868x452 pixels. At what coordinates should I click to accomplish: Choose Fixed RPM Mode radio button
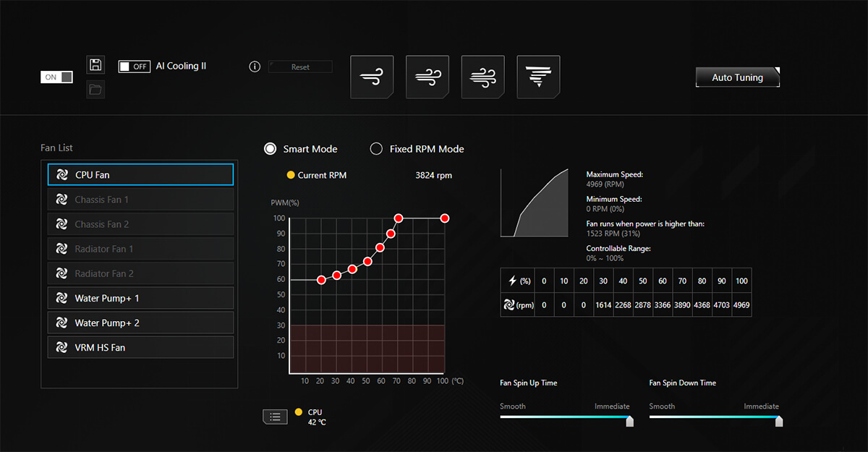pos(376,149)
